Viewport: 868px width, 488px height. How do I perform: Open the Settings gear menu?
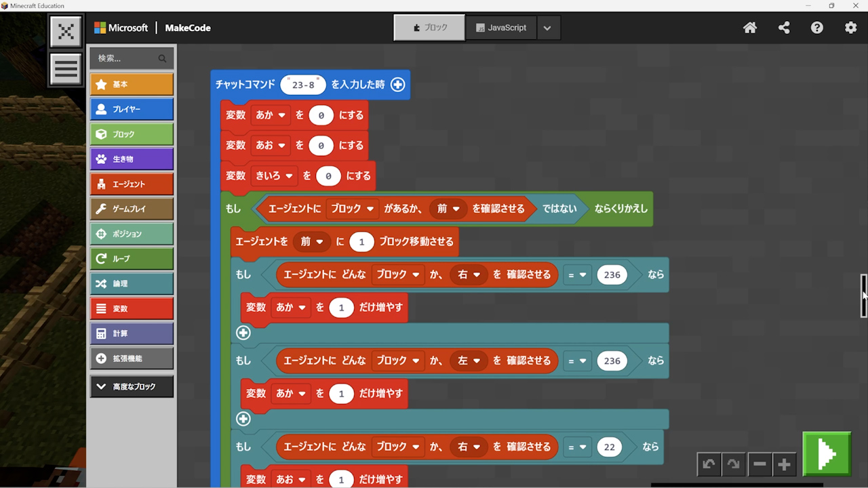click(850, 28)
